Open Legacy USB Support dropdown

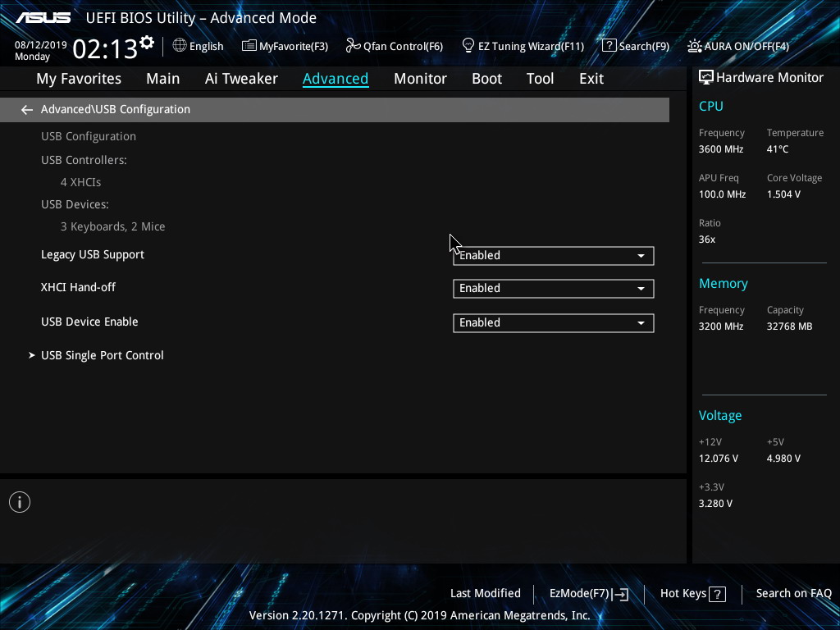554,256
